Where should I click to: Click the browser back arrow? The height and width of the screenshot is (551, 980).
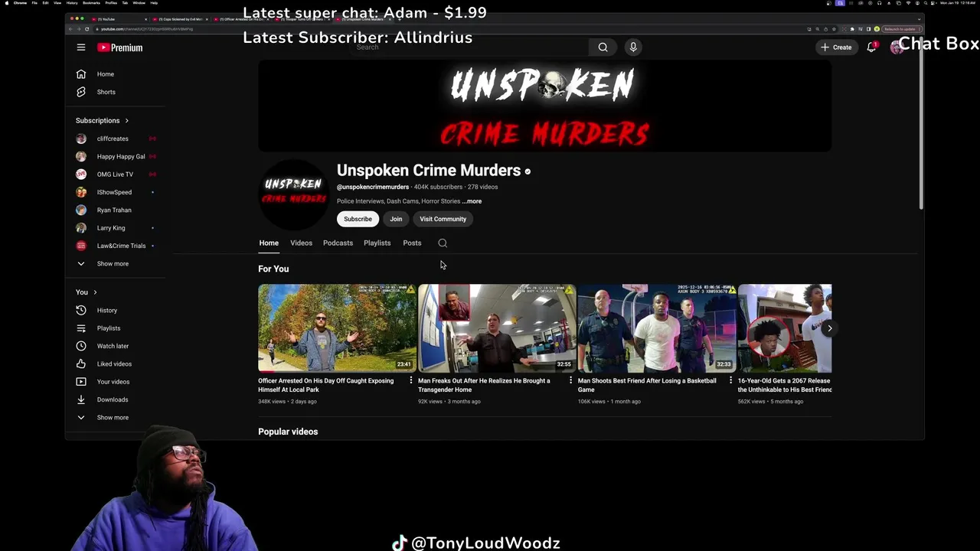click(70, 29)
